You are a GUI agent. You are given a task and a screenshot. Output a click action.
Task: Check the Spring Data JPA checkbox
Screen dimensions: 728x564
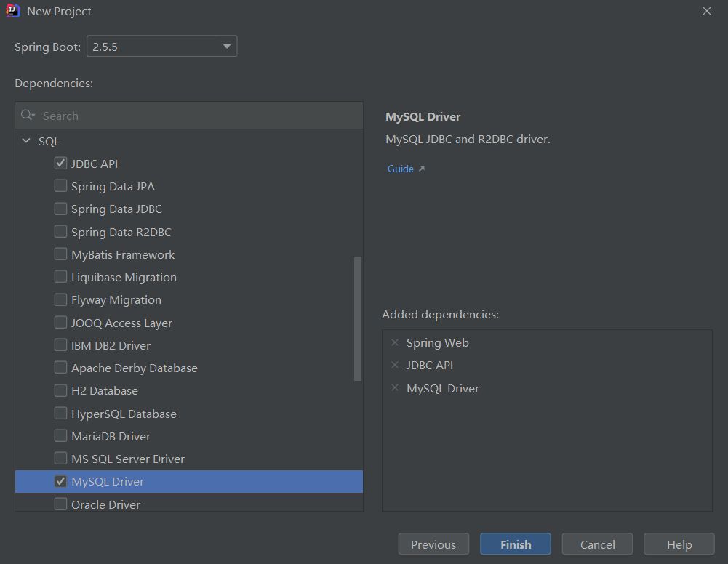(60, 186)
